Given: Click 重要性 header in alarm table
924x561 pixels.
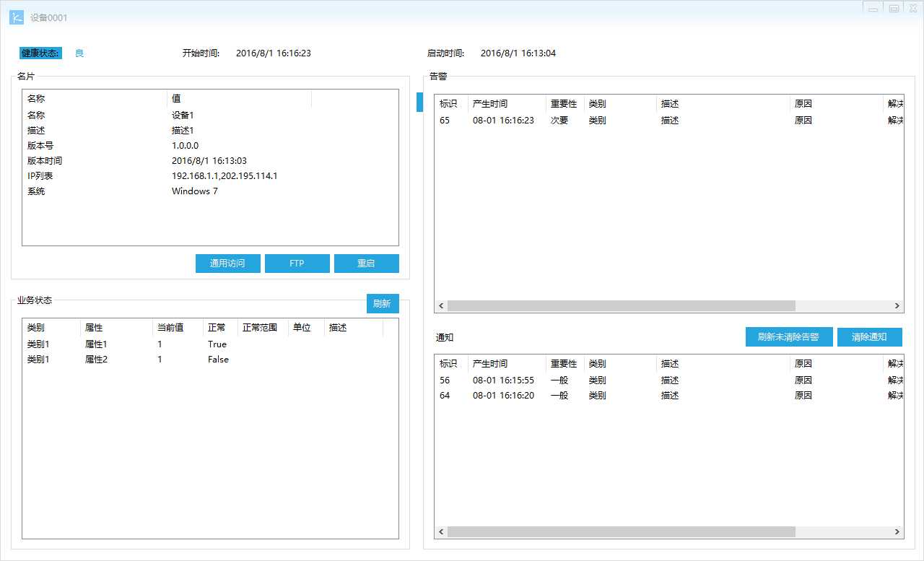Looking at the screenshot, I should (565, 104).
